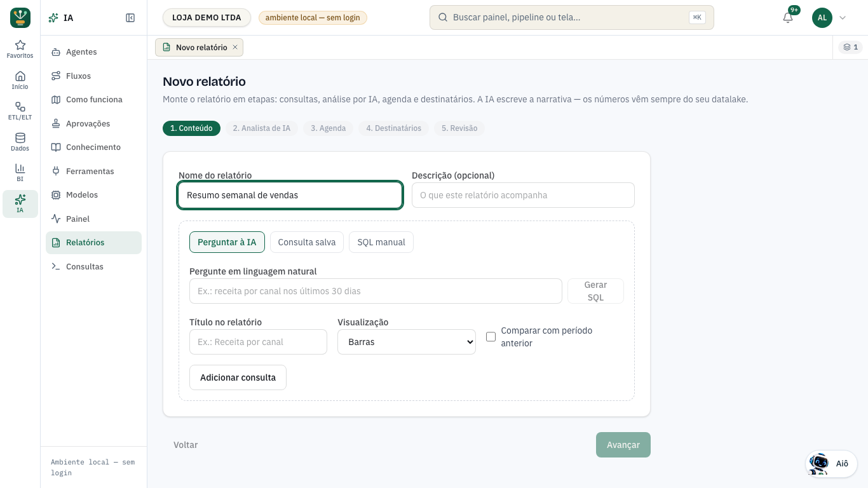Click Adicionar consulta button
The width and height of the screenshot is (868, 488).
238,377
